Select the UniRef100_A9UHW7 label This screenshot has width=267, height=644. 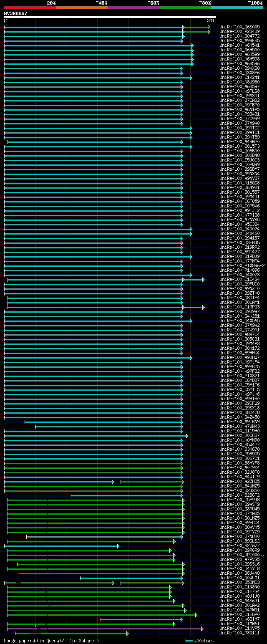pos(239,357)
